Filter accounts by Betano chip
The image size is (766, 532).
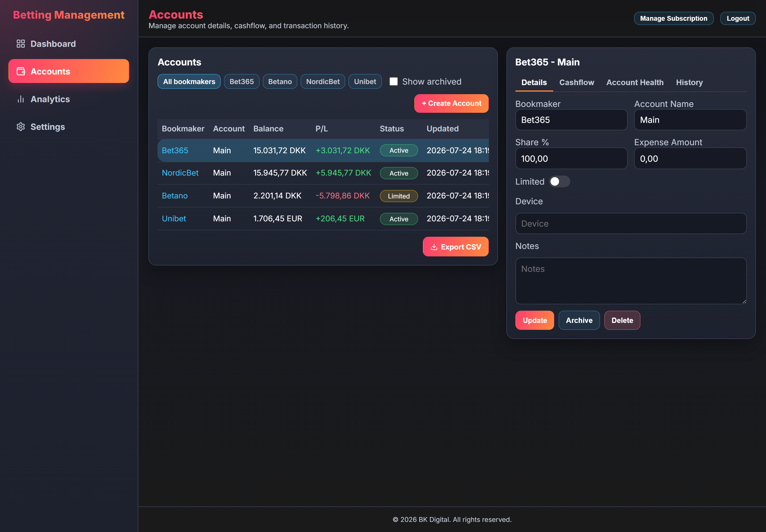pos(280,81)
